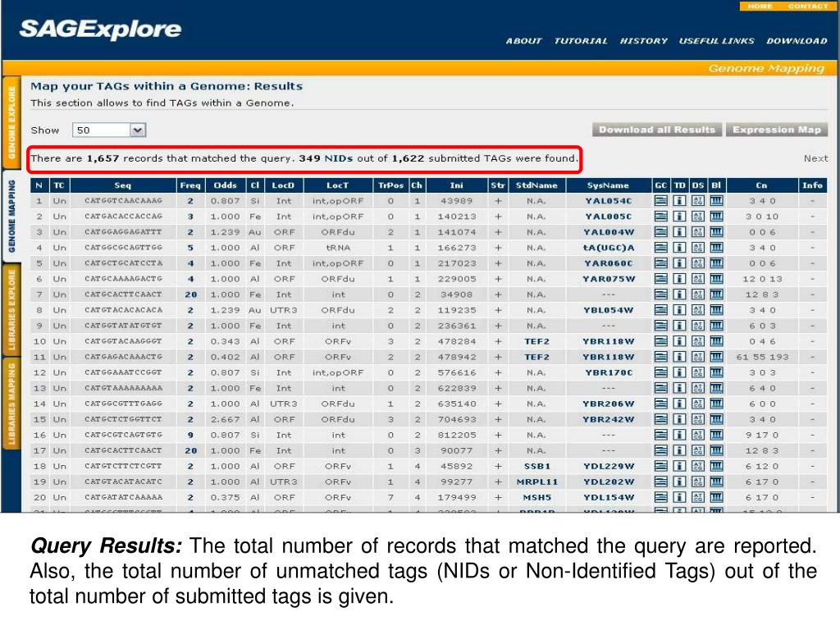Open the HISTORY page

coord(643,41)
